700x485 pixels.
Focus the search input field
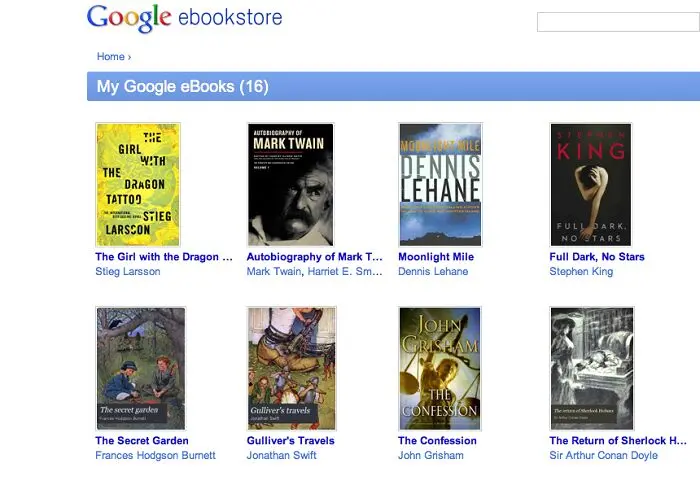coord(618,22)
